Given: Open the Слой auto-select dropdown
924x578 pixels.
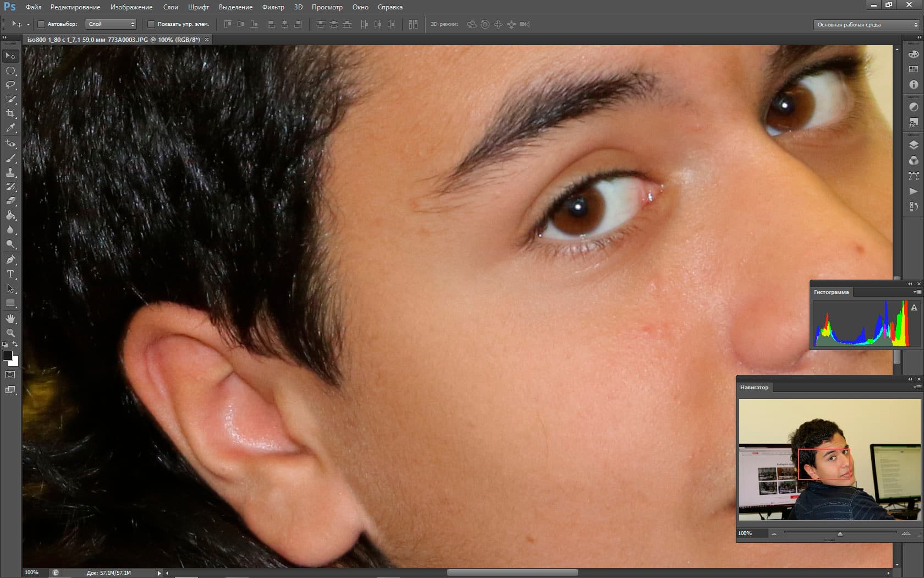Looking at the screenshot, I should click(x=111, y=24).
